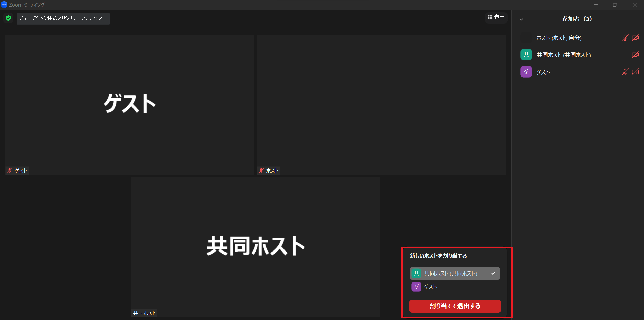644x320 pixels.
Task: Click the 共同ホスト video tile
Action: tap(255, 247)
